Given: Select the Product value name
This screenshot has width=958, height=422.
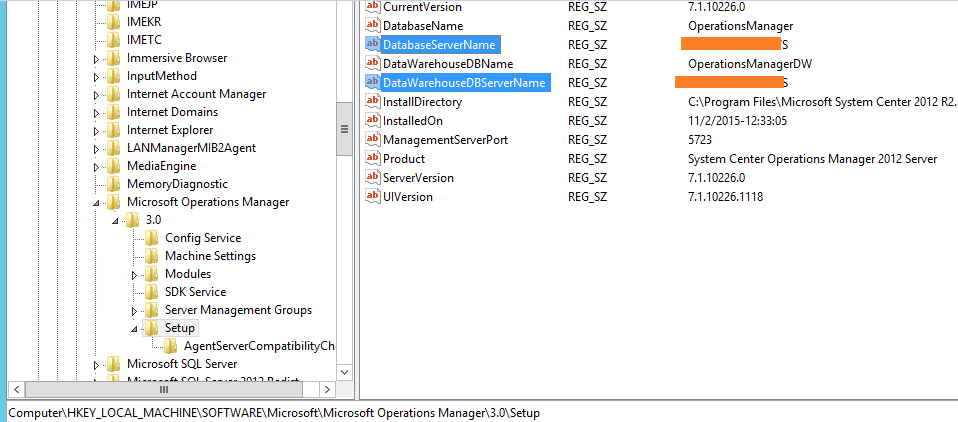Looking at the screenshot, I should [404, 158].
